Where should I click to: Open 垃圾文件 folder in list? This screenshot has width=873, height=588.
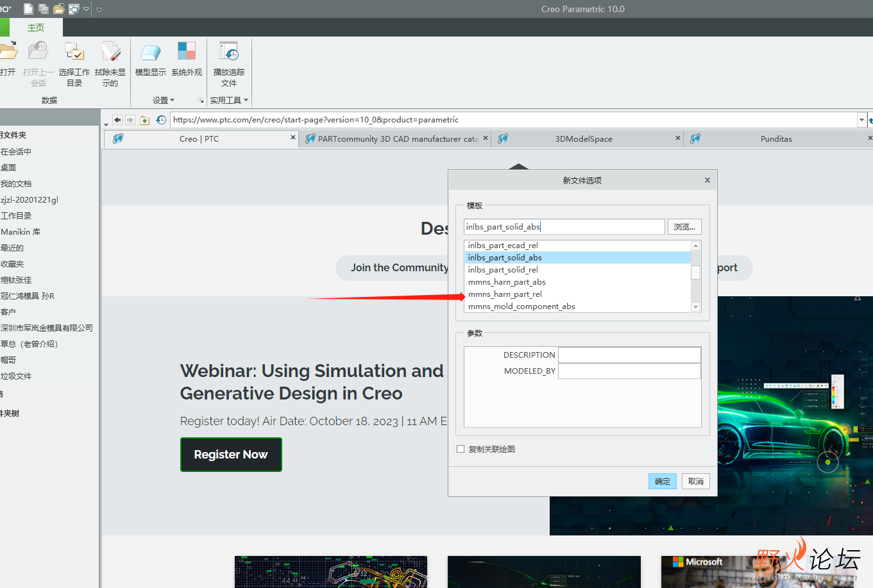click(16, 376)
